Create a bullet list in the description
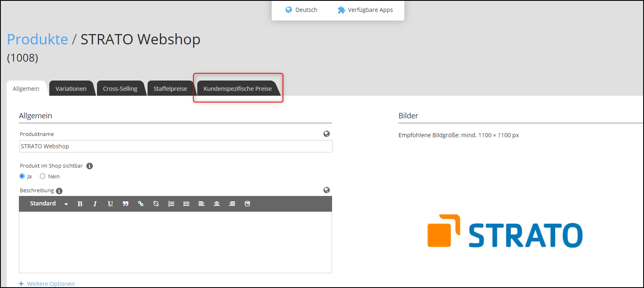The height and width of the screenshot is (288, 644). (x=186, y=203)
